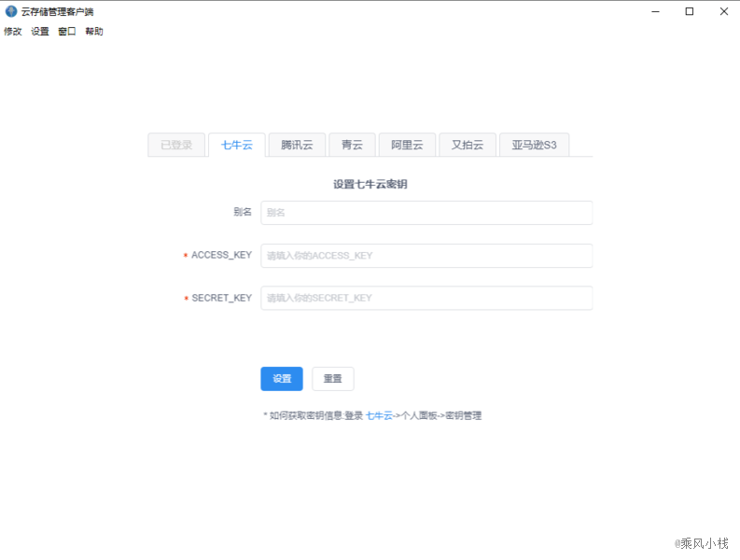Image resolution: width=740 pixels, height=560 pixels.
Task: Open the 帮助 menu
Action: tap(94, 31)
